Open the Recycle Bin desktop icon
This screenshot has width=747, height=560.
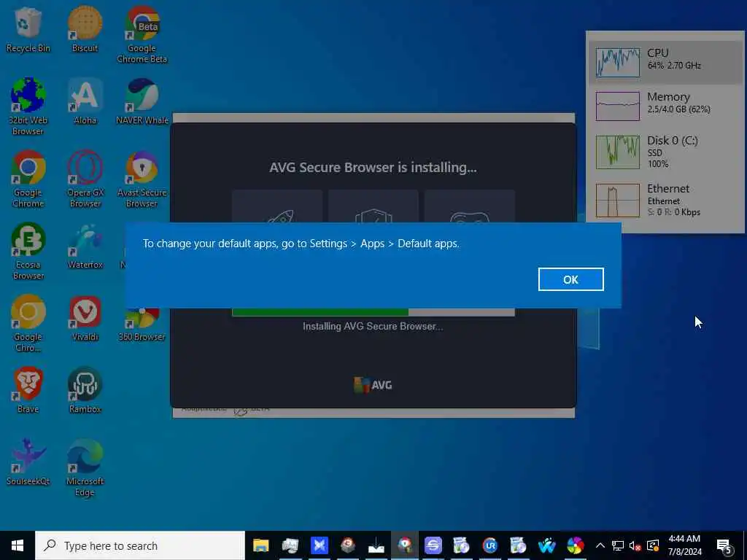(28, 29)
